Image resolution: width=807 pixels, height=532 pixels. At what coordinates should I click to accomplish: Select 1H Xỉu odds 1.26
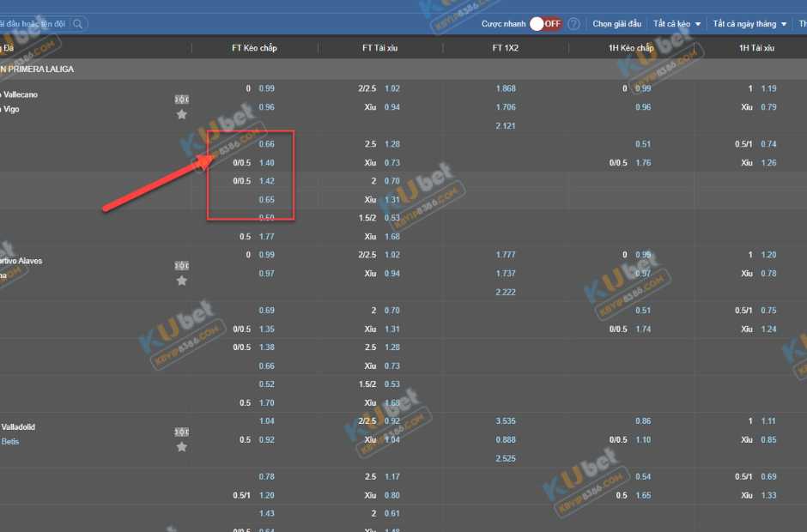pos(768,162)
